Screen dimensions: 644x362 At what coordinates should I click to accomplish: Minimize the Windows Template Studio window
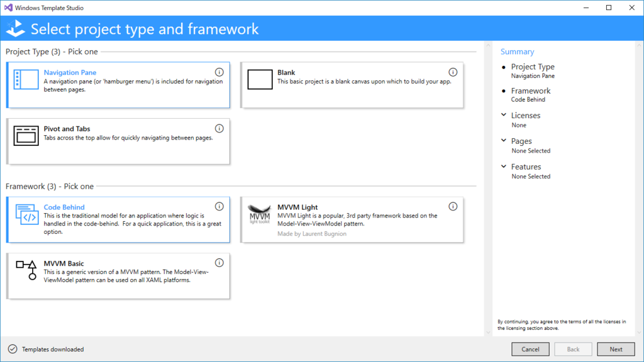tap(586, 8)
